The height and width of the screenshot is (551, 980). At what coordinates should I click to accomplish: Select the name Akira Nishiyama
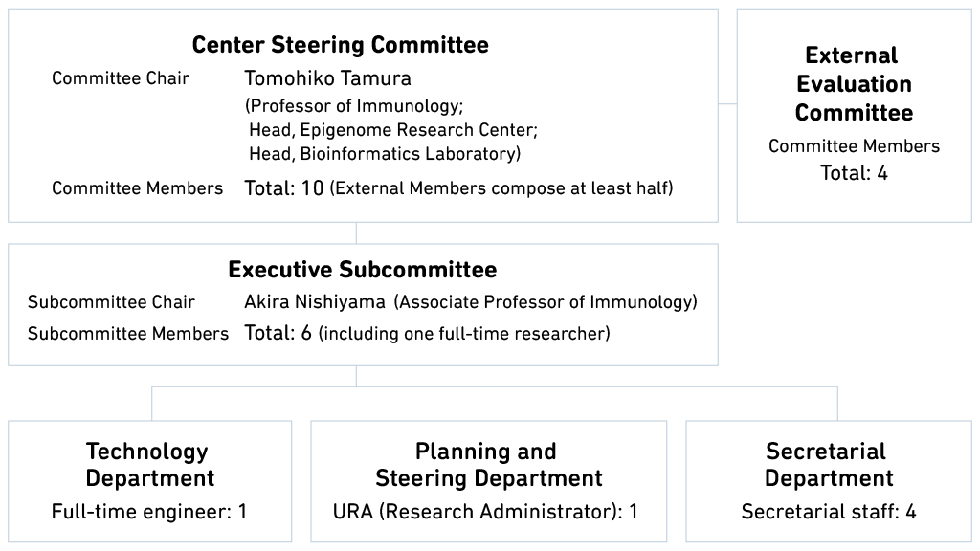314,302
